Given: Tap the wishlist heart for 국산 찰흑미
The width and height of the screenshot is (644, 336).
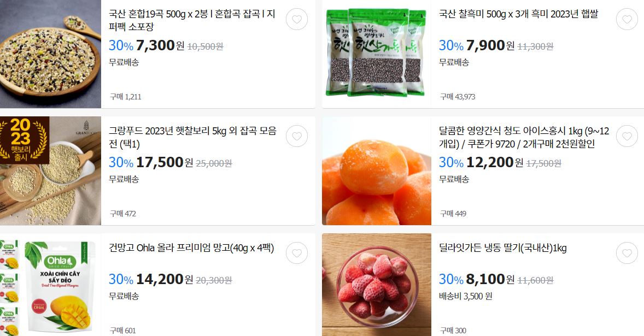Looking at the screenshot, I should point(627,19).
